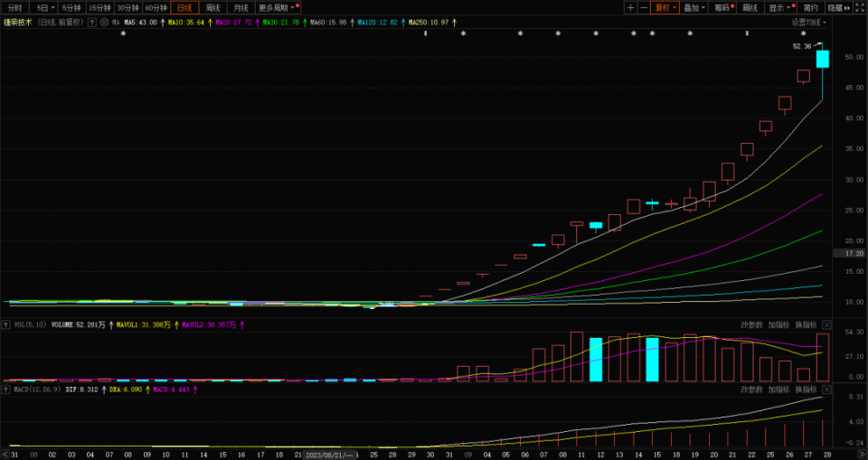Image resolution: width=868 pixels, height=460 pixels.
Task: Click the MA120:12.82 cyan label
Action: click(x=378, y=23)
